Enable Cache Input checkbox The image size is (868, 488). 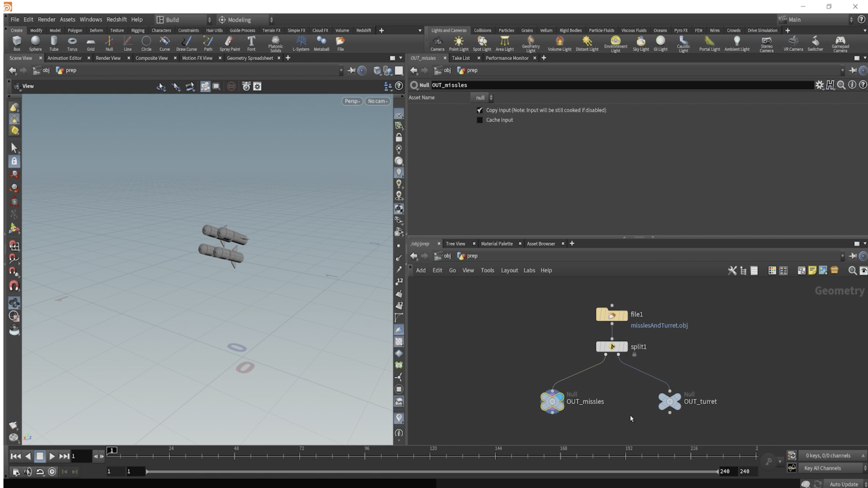480,120
